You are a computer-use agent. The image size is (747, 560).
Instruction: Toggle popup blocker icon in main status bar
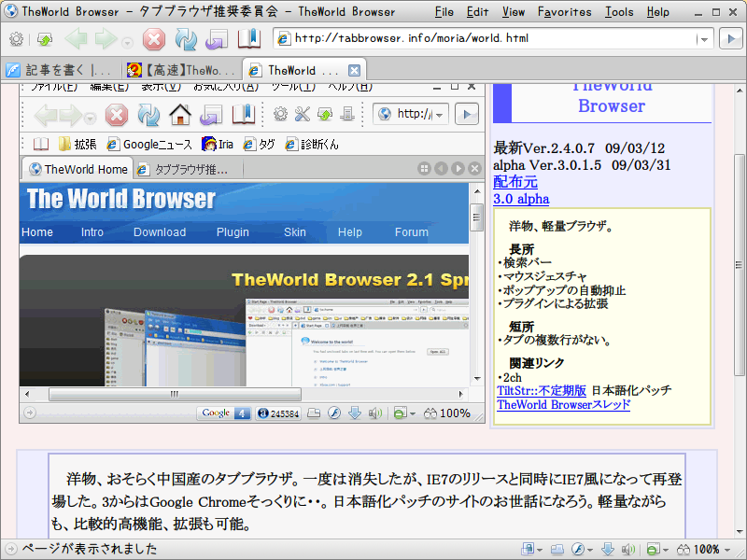point(653,549)
